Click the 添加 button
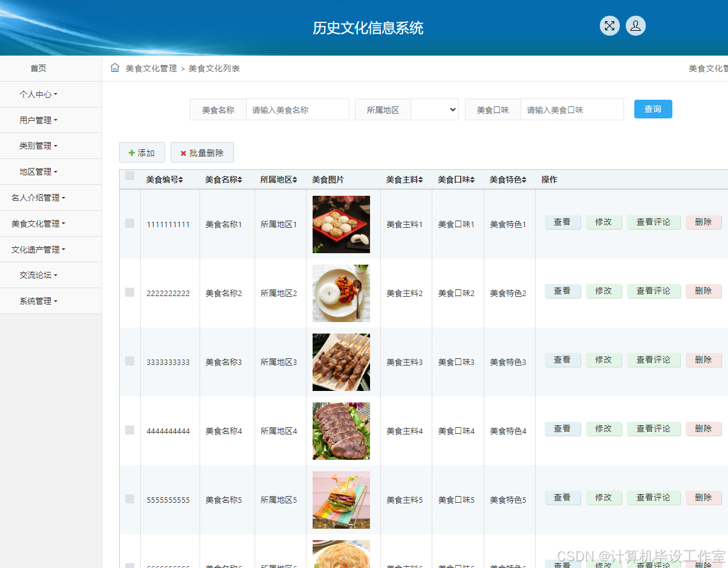 (142, 153)
